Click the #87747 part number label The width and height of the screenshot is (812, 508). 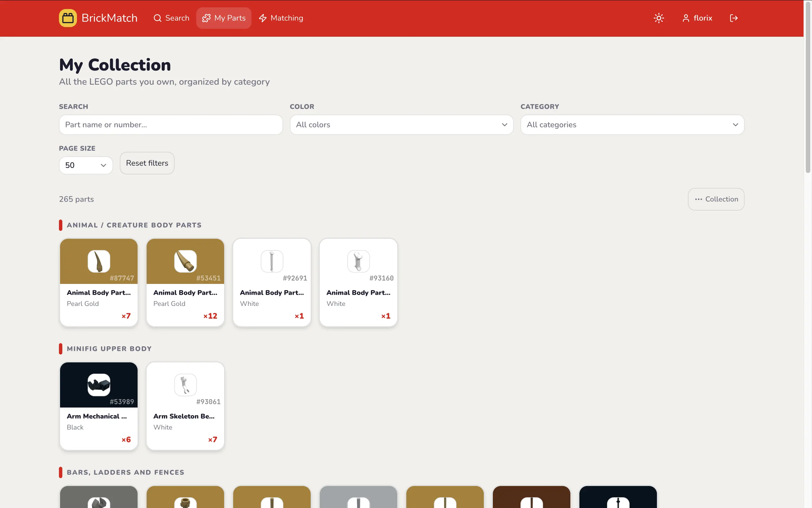(122, 278)
